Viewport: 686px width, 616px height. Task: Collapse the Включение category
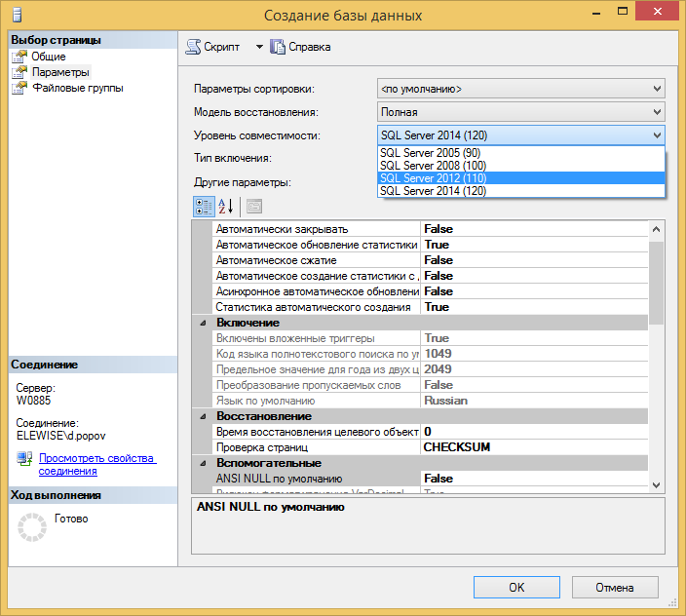click(x=204, y=323)
